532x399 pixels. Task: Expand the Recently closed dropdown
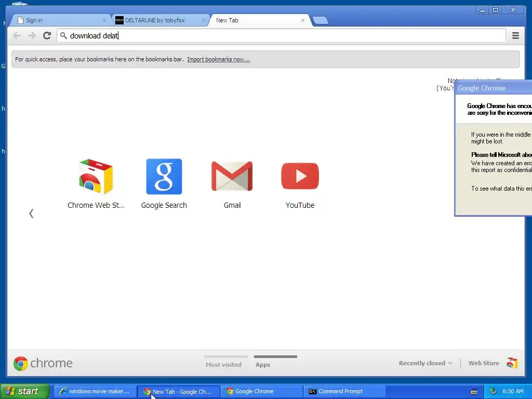[425, 363]
